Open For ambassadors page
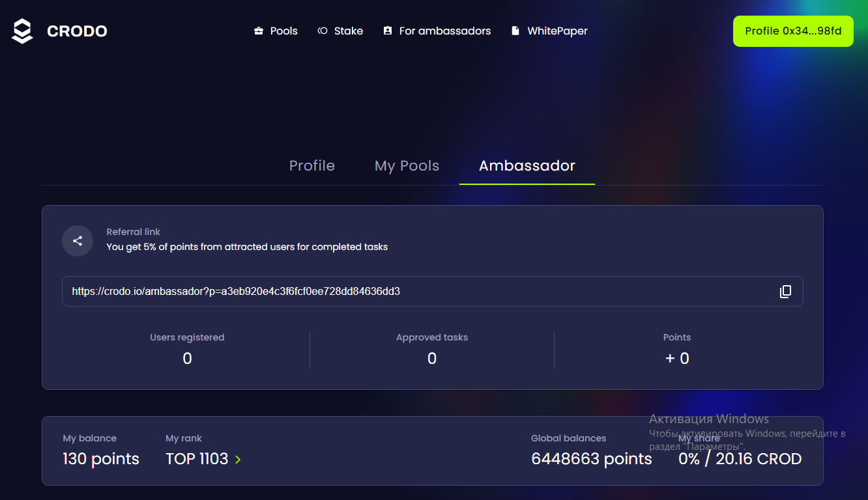Image resolution: width=868 pixels, height=500 pixels. click(x=437, y=31)
